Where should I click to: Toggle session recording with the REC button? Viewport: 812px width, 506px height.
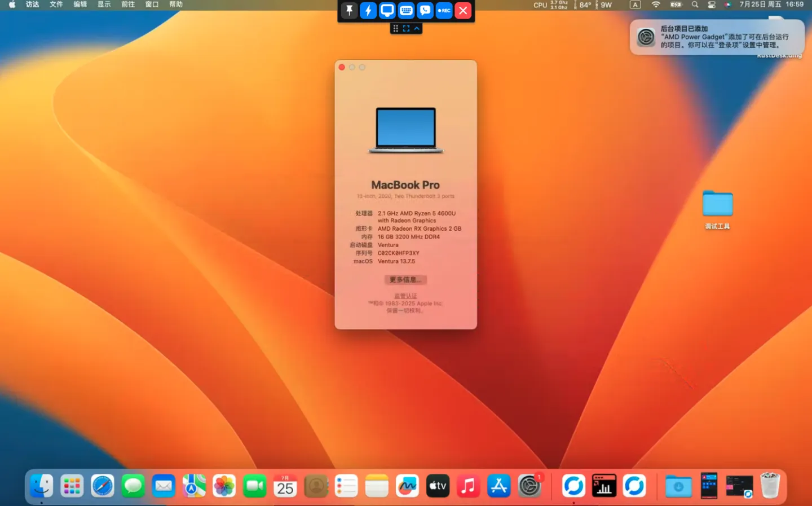point(444,11)
